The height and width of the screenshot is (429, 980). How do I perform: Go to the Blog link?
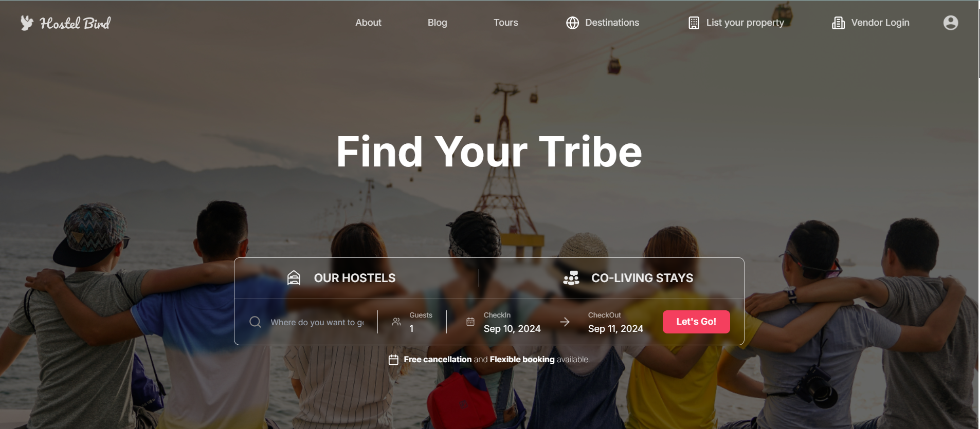[438, 23]
